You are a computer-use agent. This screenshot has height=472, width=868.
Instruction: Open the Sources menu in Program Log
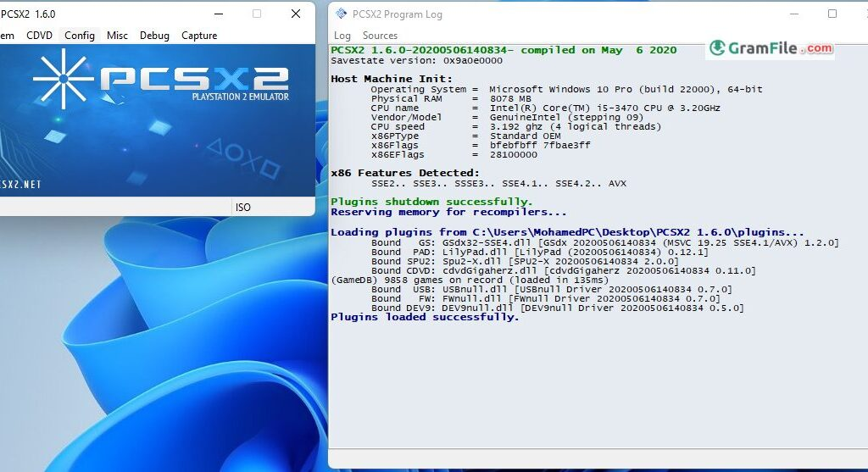click(x=380, y=36)
